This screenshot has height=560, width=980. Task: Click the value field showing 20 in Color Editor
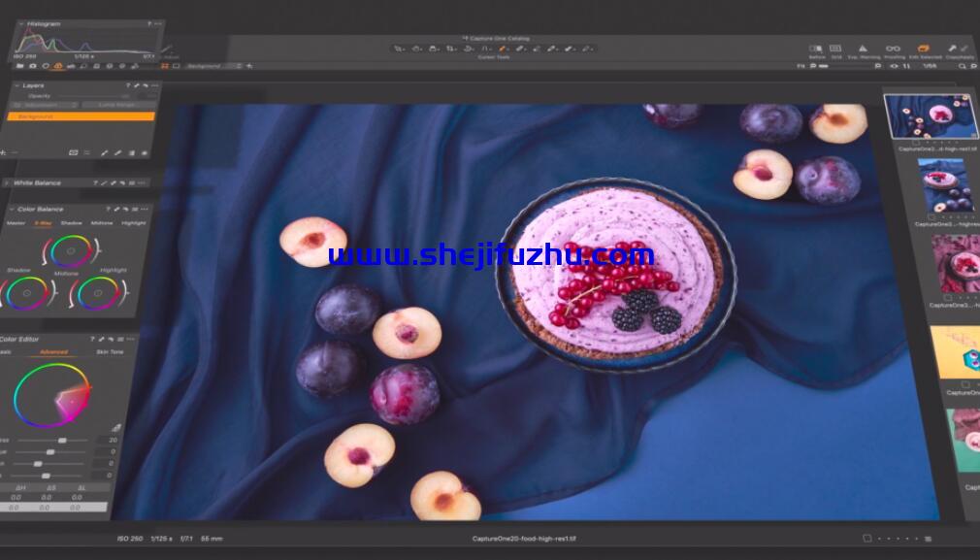[x=108, y=441]
